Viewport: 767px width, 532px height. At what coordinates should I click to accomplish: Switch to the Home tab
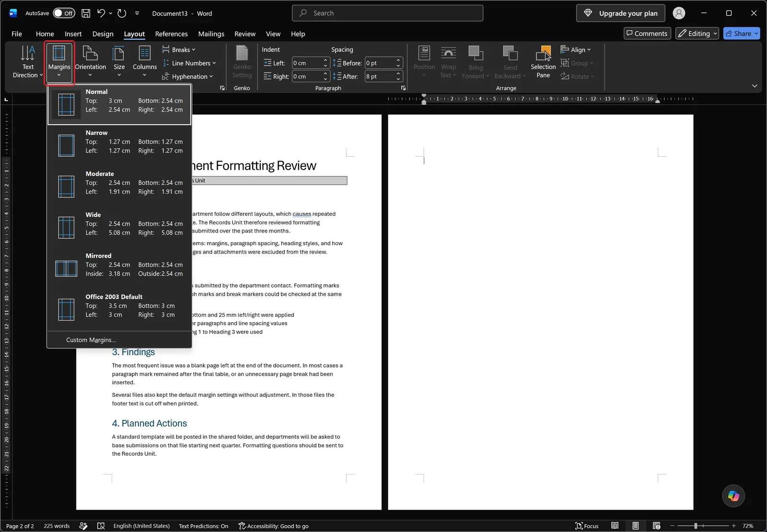tap(45, 34)
